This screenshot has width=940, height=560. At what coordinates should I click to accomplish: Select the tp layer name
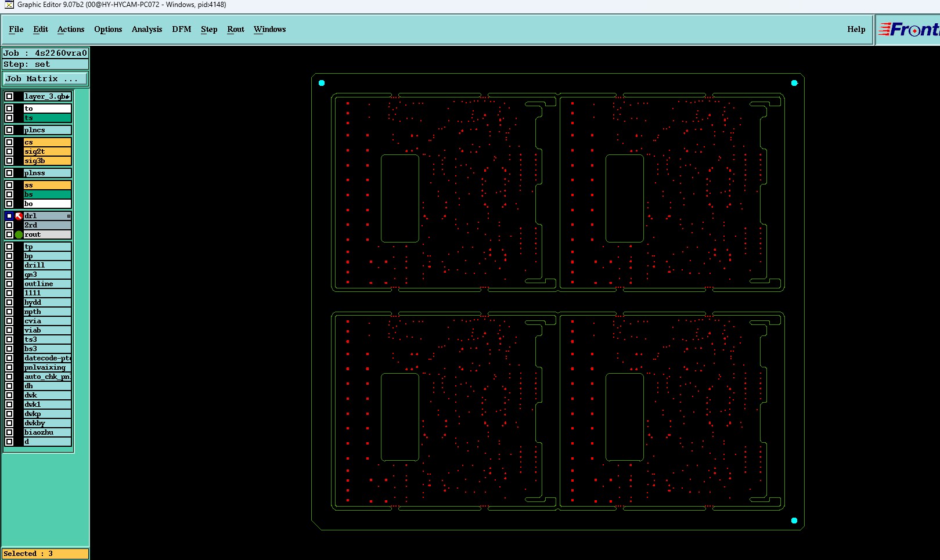(48, 247)
